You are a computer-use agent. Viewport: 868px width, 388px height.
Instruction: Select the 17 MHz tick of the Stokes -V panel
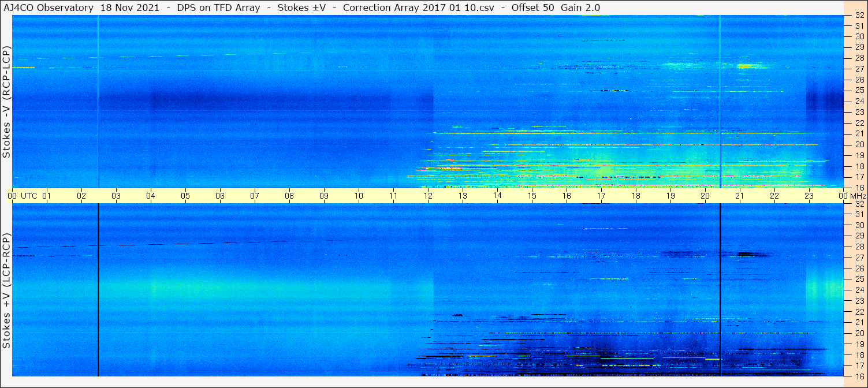pyautogui.click(x=859, y=177)
